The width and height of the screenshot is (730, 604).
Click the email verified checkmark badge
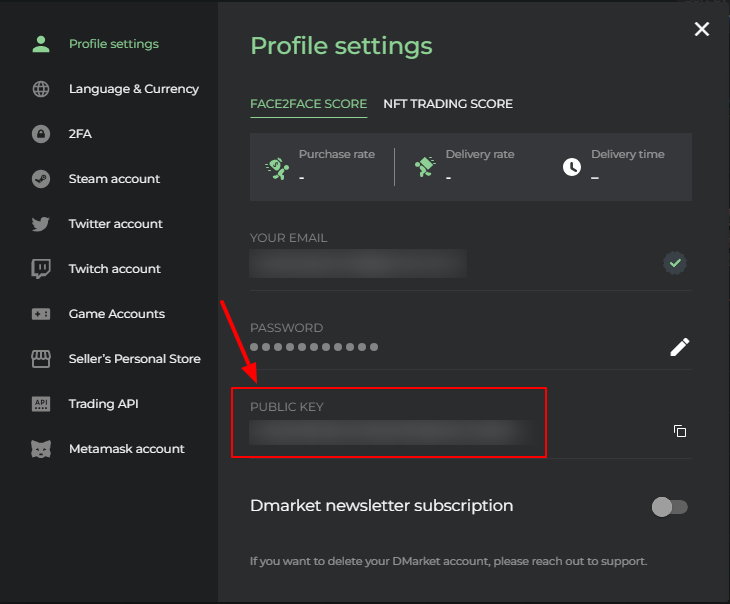[x=675, y=263]
